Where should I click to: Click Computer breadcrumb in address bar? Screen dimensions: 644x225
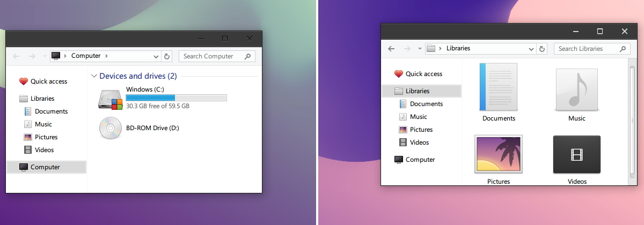pos(86,56)
